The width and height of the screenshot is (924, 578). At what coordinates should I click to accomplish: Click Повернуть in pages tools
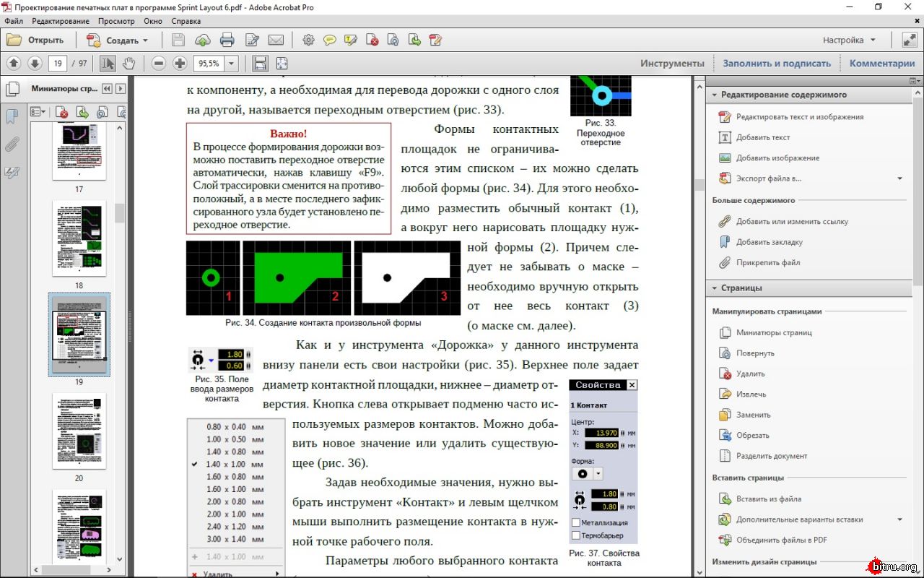pos(746,353)
